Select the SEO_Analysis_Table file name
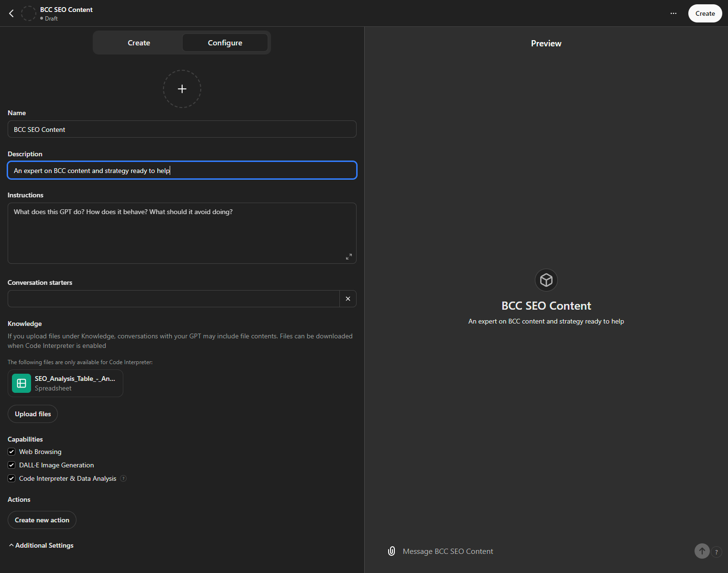Image resolution: width=728 pixels, height=573 pixels. [75, 378]
